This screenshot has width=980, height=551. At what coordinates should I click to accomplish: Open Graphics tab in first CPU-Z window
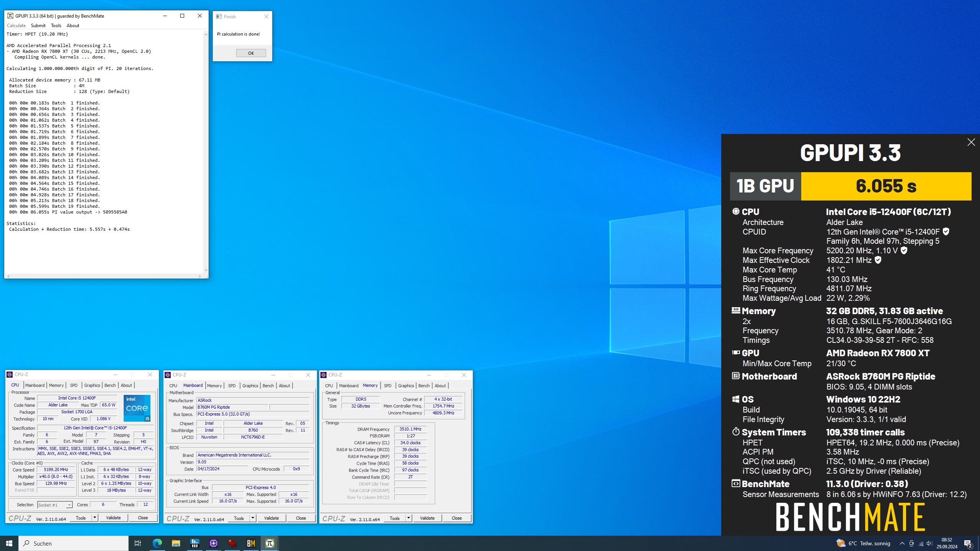click(92, 385)
